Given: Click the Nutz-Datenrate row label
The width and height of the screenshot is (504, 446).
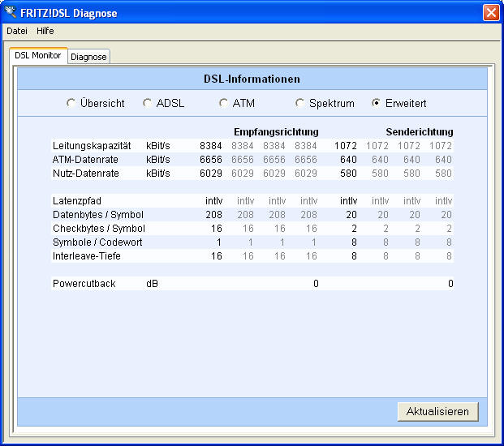Looking at the screenshot, I should pyautogui.click(x=86, y=174).
